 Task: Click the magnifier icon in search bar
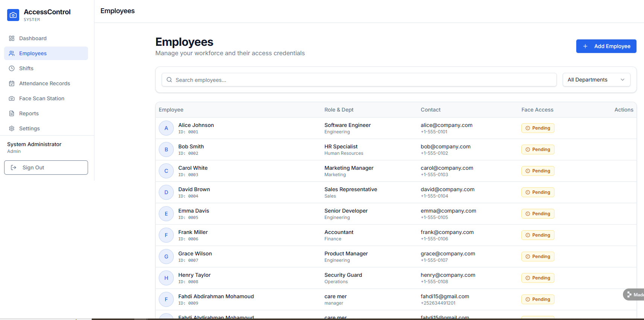click(169, 80)
